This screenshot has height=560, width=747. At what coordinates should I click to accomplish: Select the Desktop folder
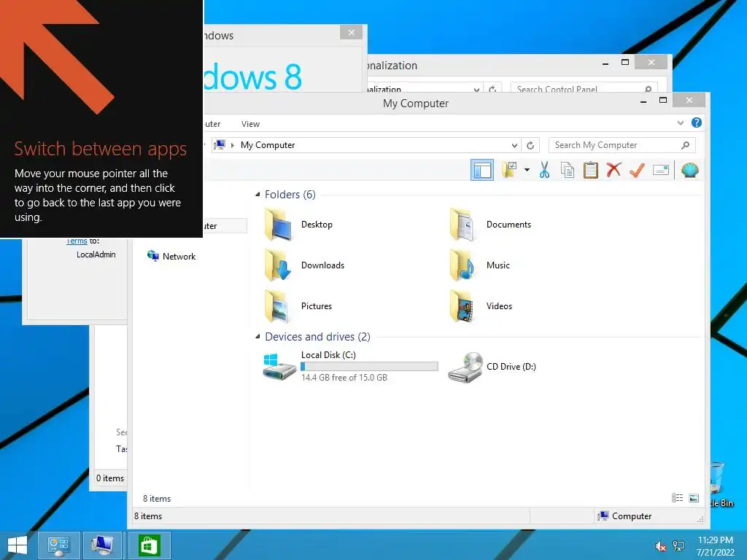click(x=299, y=225)
